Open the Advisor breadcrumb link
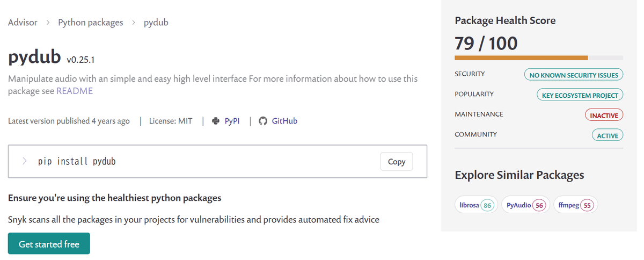 point(23,23)
